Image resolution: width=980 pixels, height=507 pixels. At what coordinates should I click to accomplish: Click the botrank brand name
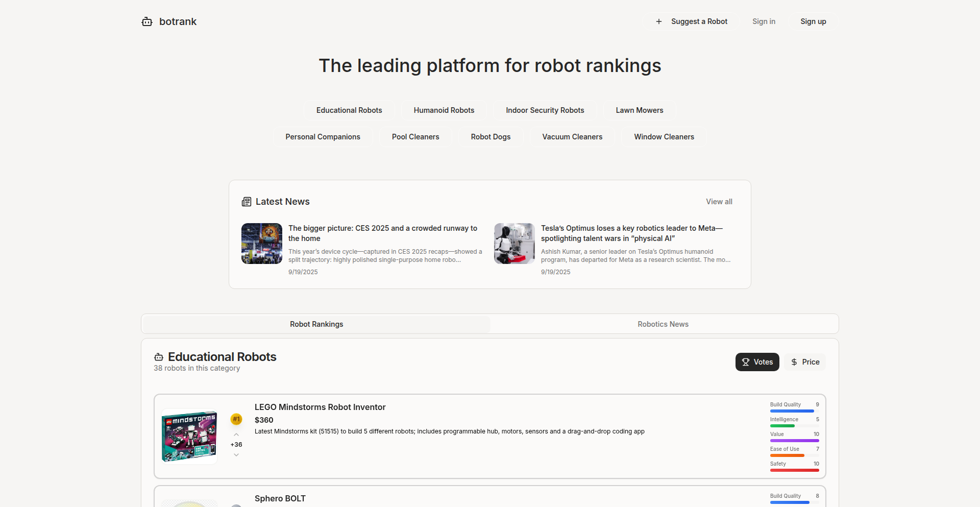(178, 21)
